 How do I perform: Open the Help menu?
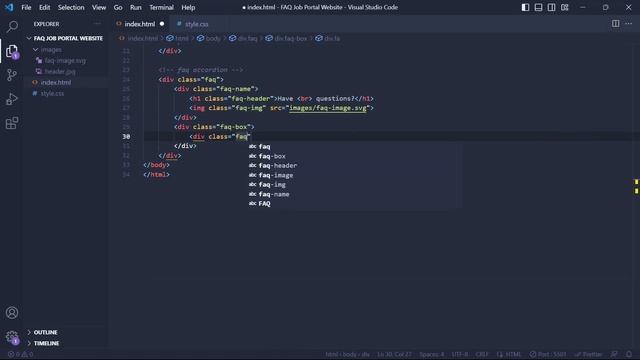(188, 7)
